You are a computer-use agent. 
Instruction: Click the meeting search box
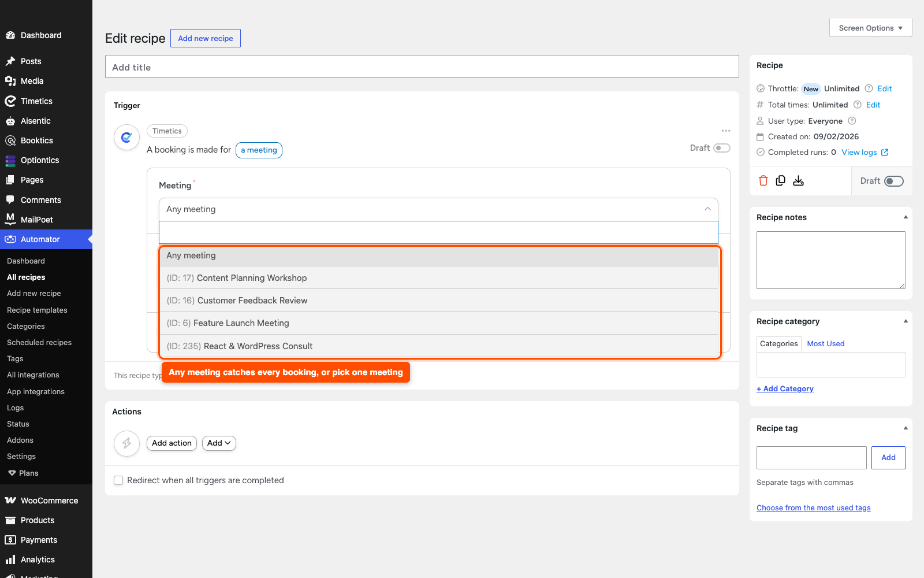(x=438, y=232)
